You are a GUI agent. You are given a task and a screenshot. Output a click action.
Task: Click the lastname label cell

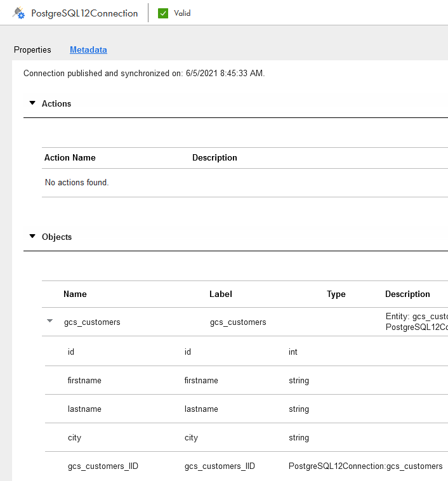point(201,409)
